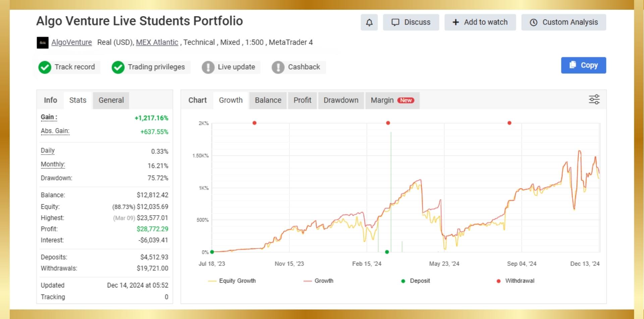The height and width of the screenshot is (319, 644).
Task: Click the Live update warning icon
Action: point(208,67)
